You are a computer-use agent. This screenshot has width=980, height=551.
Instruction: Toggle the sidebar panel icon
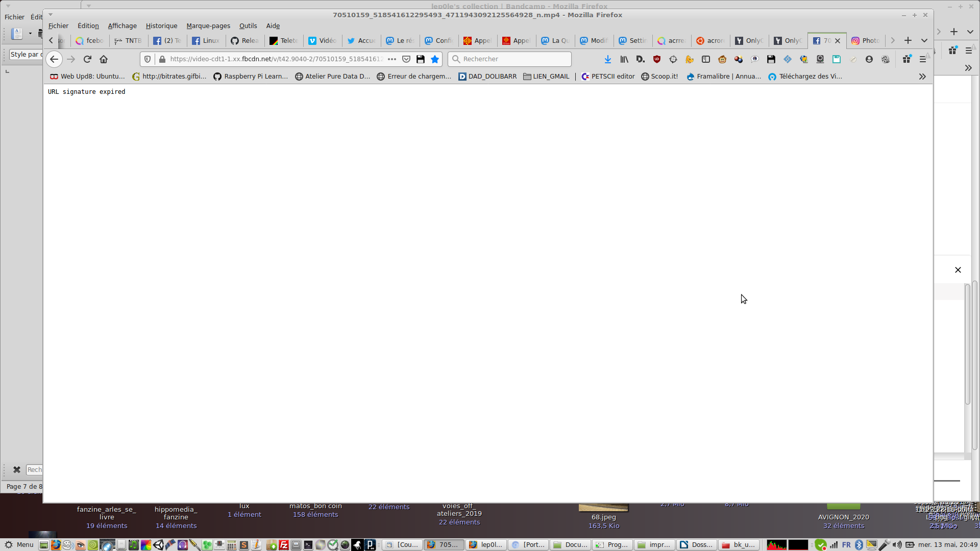tap(705, 59)
